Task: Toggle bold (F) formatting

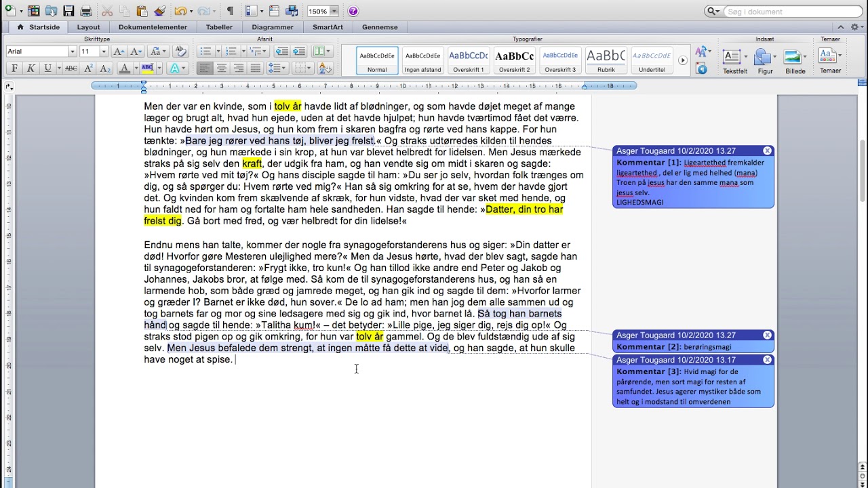Action: pyautogui.click(x=14, y=68)
